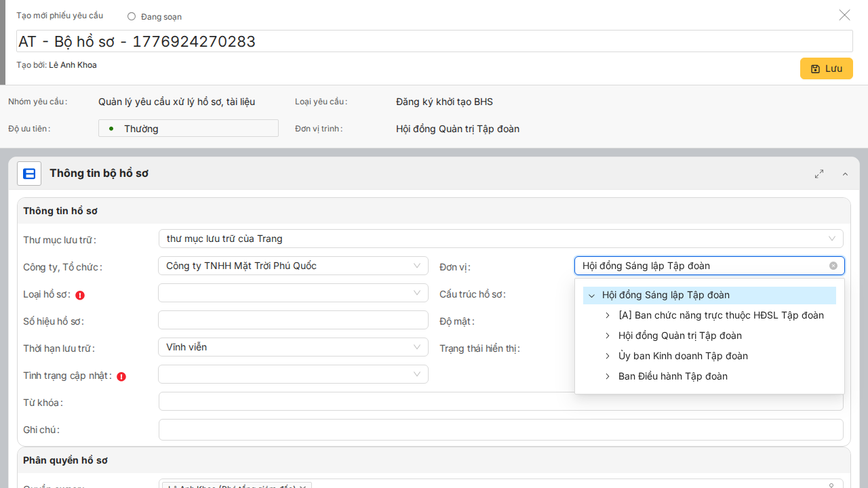The width and height of the screenshot is (868, 488).
Task: Expand Thông tin bộ hồ sơ panel to fullscreen
Action: 819,174
